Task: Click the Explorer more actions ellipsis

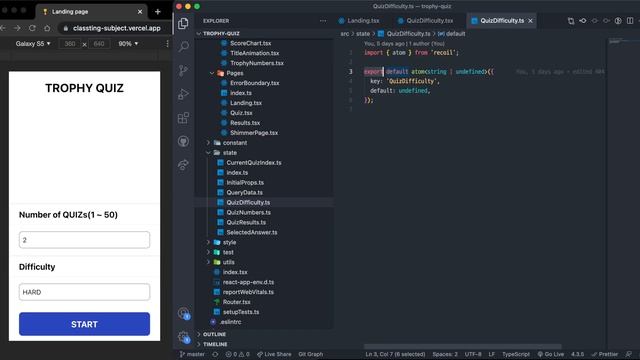Action: coord(323,21)
